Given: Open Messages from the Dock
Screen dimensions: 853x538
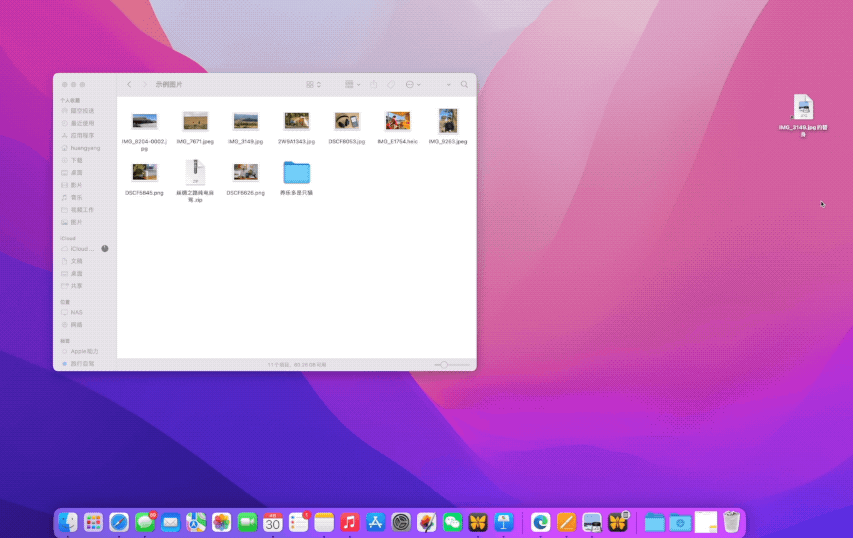Looking at the screenshot, I should tap(145, 522).
